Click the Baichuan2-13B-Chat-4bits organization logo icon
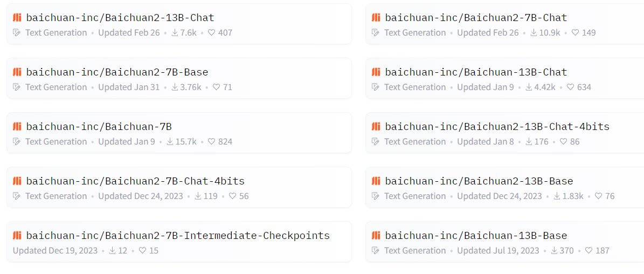644x274 pixels. [376, 127]
